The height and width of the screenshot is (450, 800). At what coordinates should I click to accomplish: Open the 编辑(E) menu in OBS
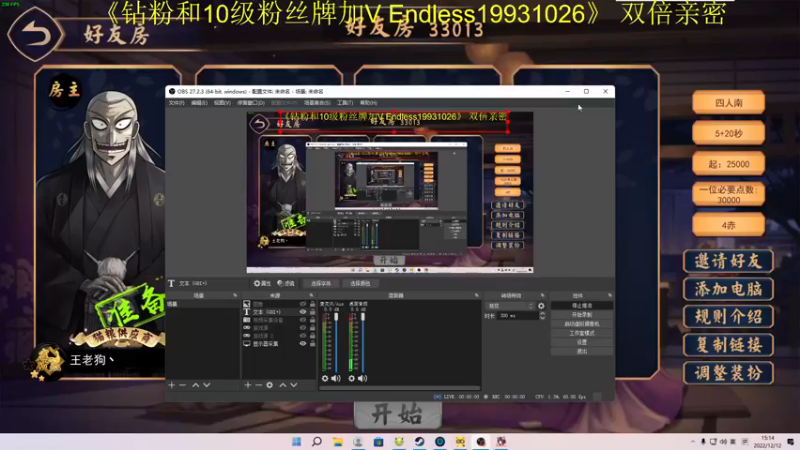(199, 103)
